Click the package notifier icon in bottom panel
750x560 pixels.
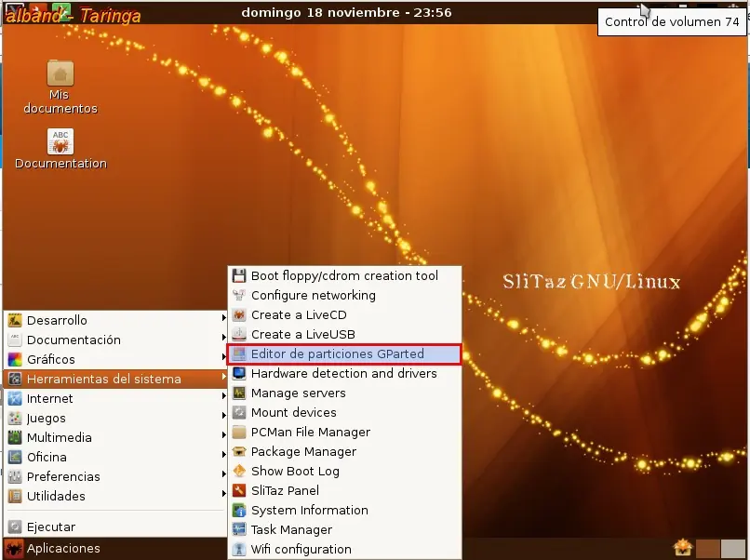[683, 548]
